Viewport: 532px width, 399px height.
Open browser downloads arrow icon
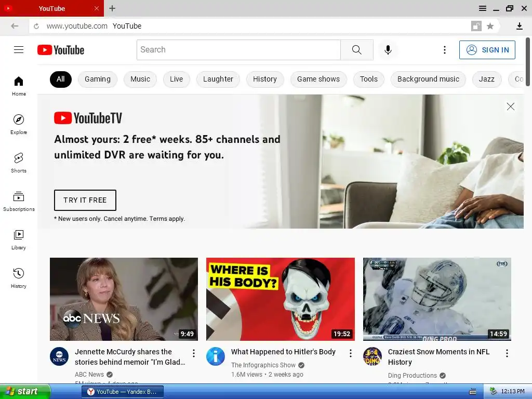point(519,26)
